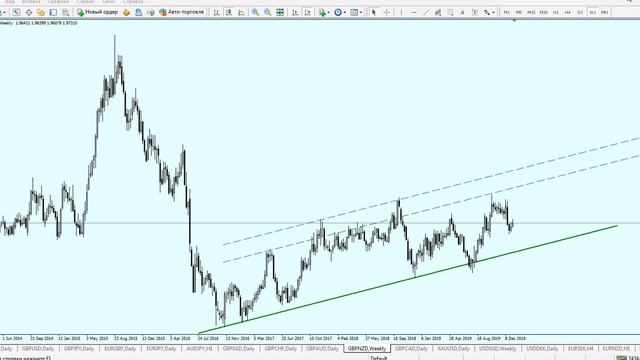
Task: Click the Новый ордер button
Action: [x=98, y=13]
